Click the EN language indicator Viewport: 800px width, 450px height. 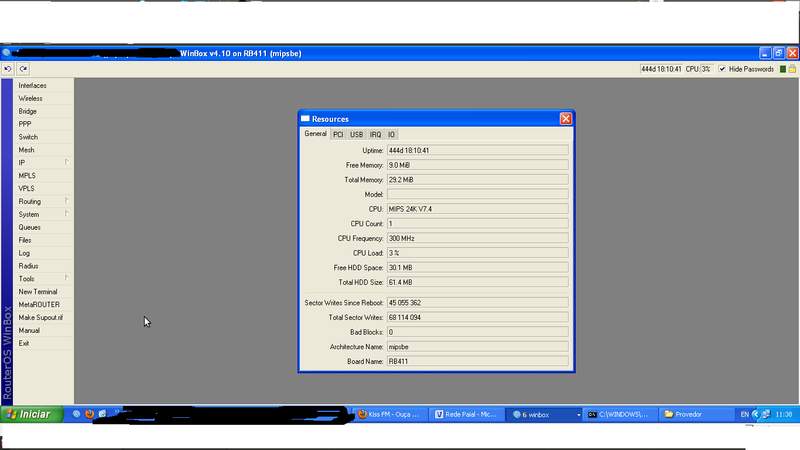(744, 414)
